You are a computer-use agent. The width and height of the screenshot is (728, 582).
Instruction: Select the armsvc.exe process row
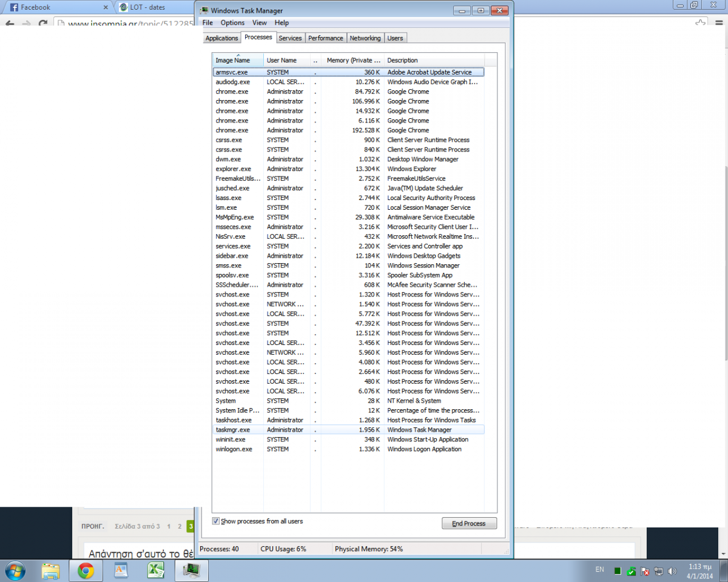pos(348,72)
